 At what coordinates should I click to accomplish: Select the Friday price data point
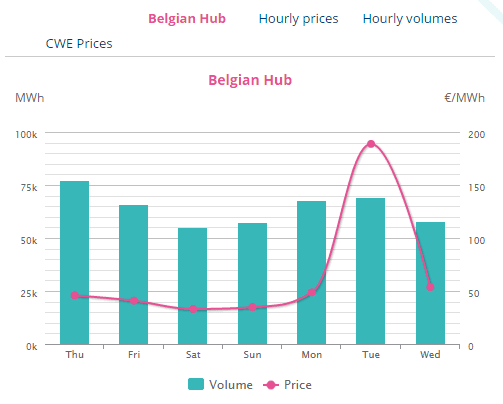tap(134, 301)
